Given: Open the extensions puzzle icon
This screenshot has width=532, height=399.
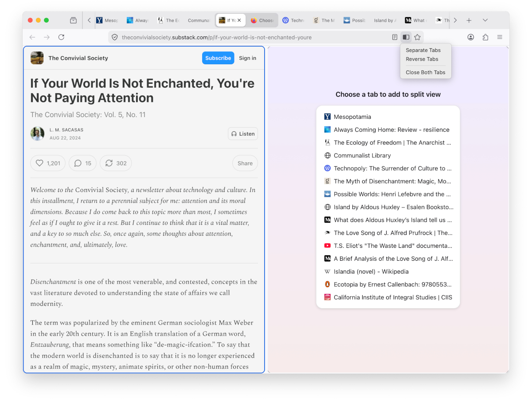Looking at the screenshot, I should (x=485, y=37).
